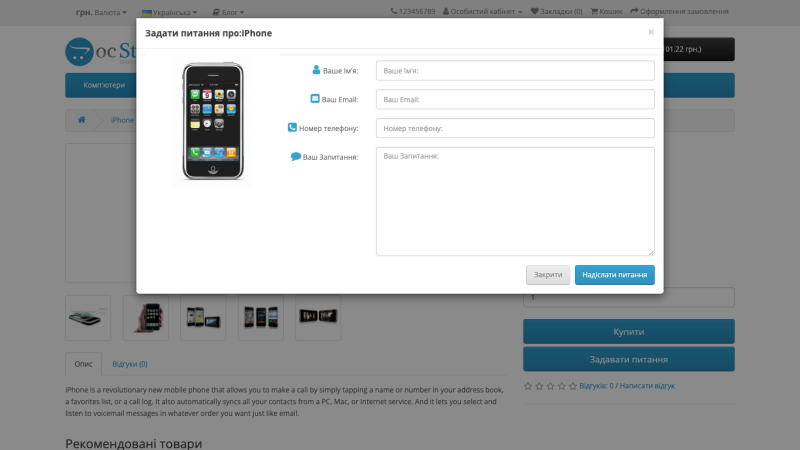Open 'Закладки (0)' wishlist link
The width and height of the screenshot is (800, 450).
(557, 11)
